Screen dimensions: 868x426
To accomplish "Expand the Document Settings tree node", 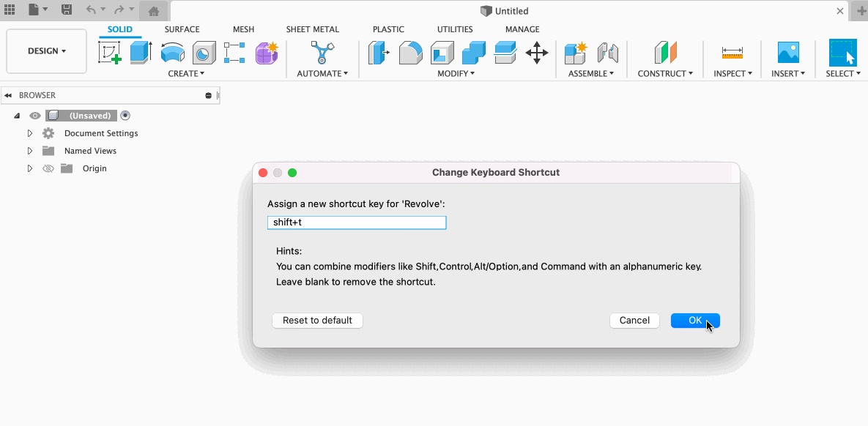I will [x=30, y=133].
